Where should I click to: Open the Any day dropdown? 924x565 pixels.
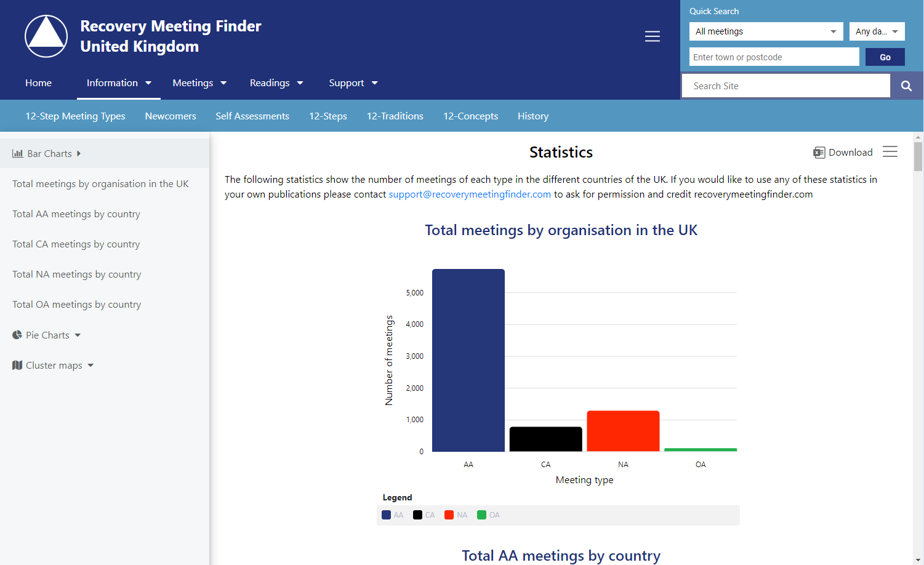click(x=877, y=31)
